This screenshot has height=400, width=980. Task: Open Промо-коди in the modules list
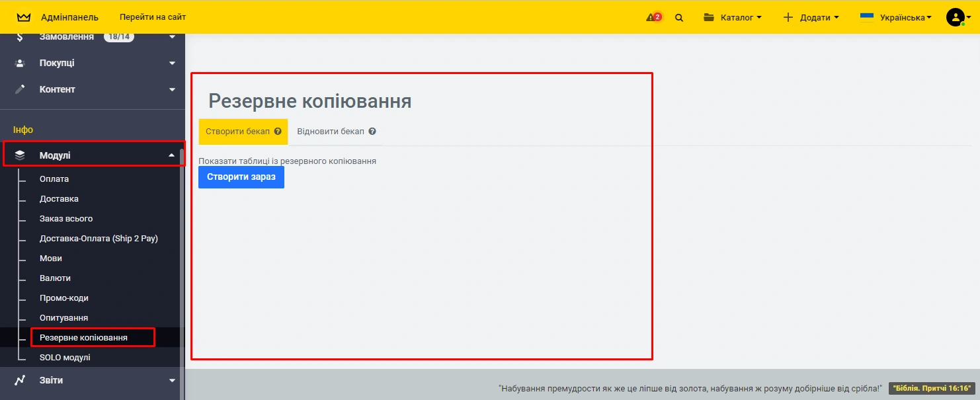pos(64,298)
